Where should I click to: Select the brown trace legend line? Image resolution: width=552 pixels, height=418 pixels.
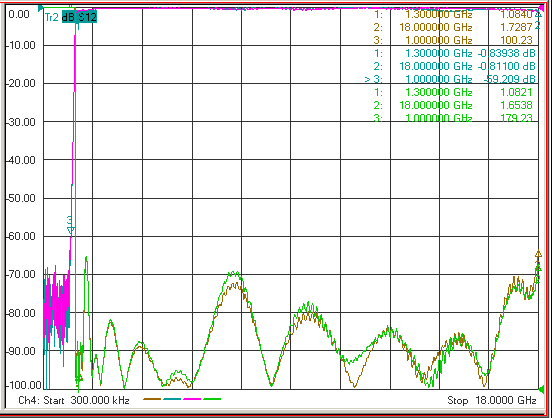152,399
